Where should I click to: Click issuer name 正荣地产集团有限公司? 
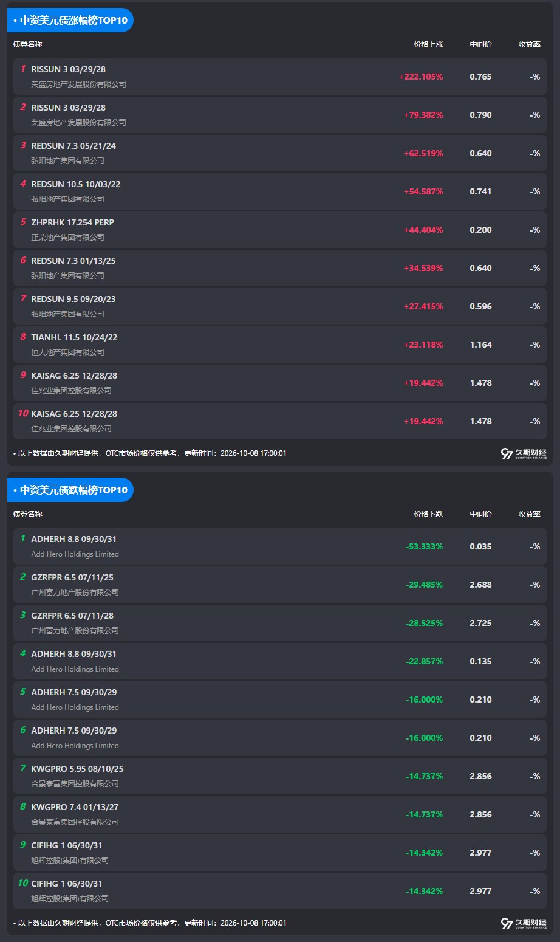click(68, 238)
